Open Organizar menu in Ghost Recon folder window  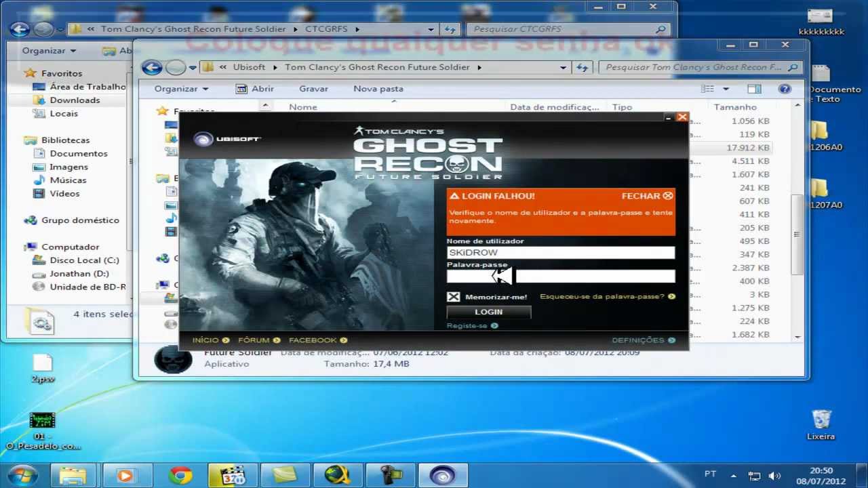pos(181,89)
